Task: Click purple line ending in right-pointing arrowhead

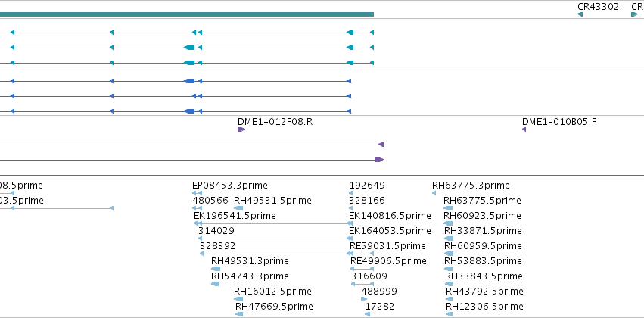Action: (x=191, y=160)
